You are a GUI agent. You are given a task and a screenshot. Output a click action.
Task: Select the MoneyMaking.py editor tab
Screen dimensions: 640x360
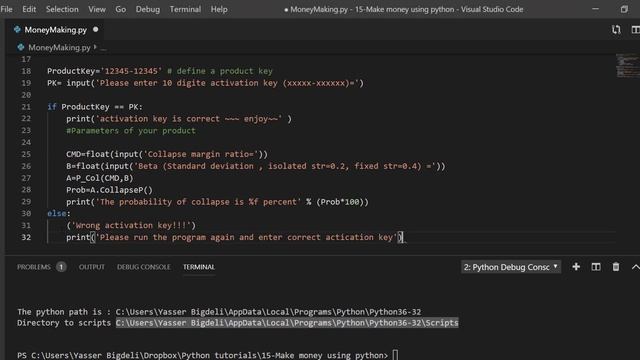(x=56, y=30)
